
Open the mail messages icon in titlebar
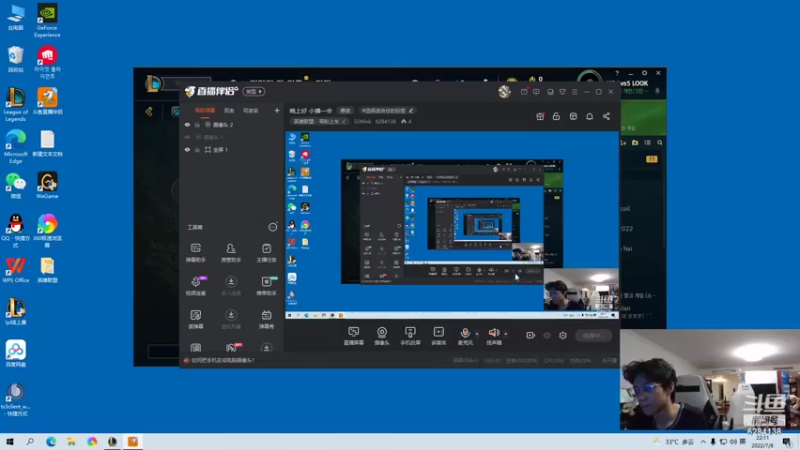(x=524, y=92)
